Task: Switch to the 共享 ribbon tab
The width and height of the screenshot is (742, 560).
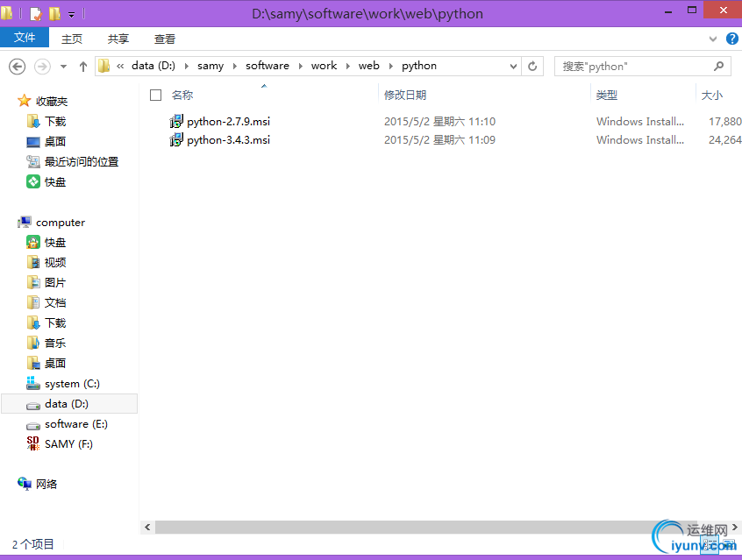Action: (x=118, y=39)
